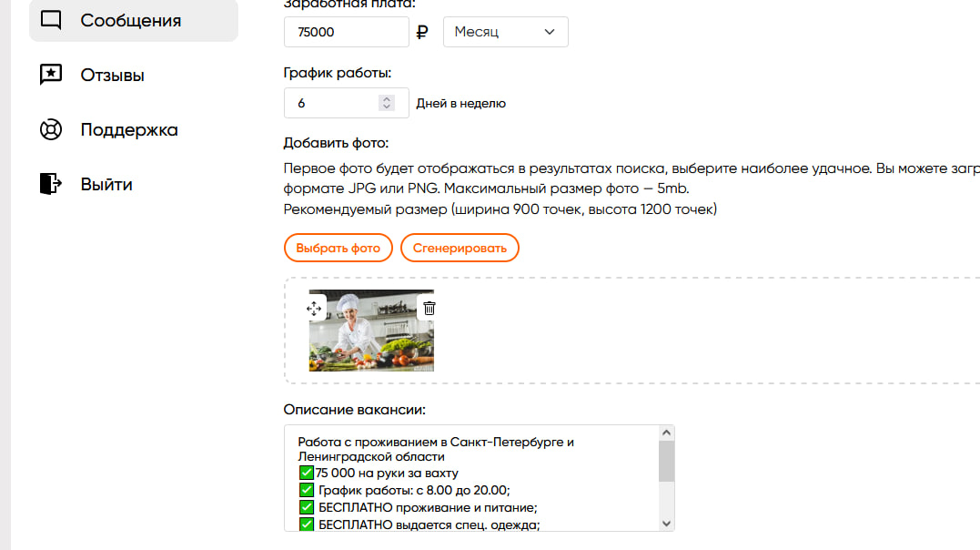This screenshot has height=550, width=980.
Task: Click the move handle icon on the photo
Action: [x=314, y=309]
